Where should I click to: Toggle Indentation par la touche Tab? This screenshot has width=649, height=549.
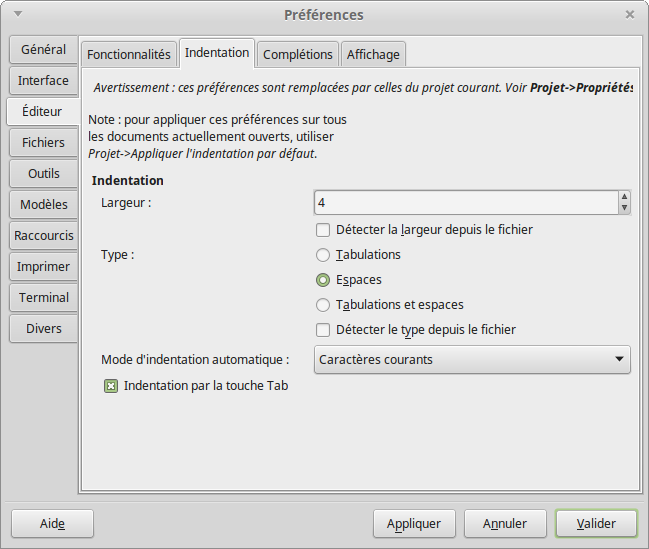pos(111,386)
